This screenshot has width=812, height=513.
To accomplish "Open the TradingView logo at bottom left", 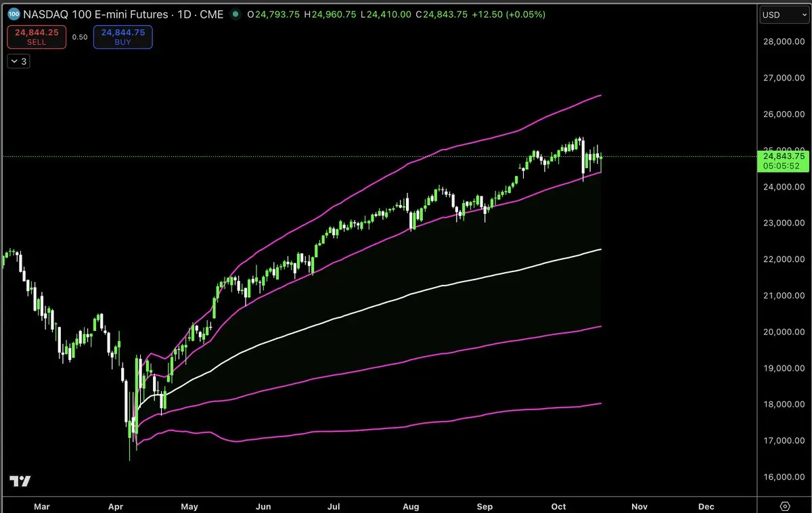I will (20, 481).
